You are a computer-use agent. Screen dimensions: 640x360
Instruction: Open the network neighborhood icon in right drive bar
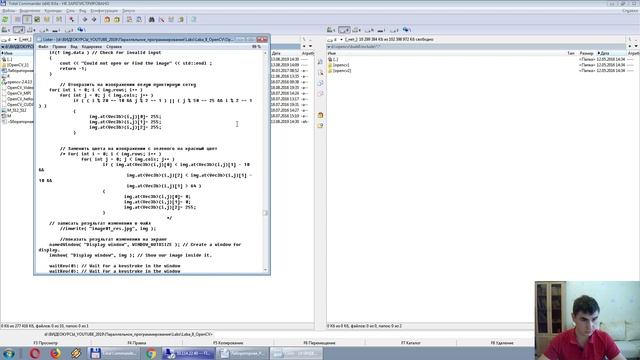pos(406,30)
